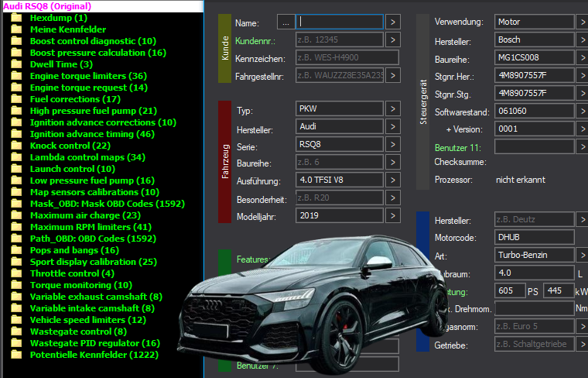Click the Getriebe input field
Viewport: 588px width, 378px height.
pyautogui.click(x=535, y=344)
